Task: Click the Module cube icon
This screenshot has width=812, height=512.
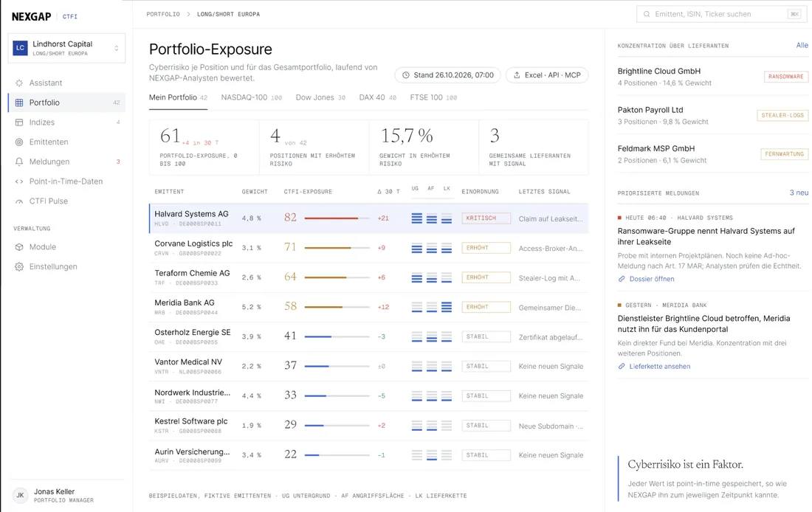Action: click(19, 247)
